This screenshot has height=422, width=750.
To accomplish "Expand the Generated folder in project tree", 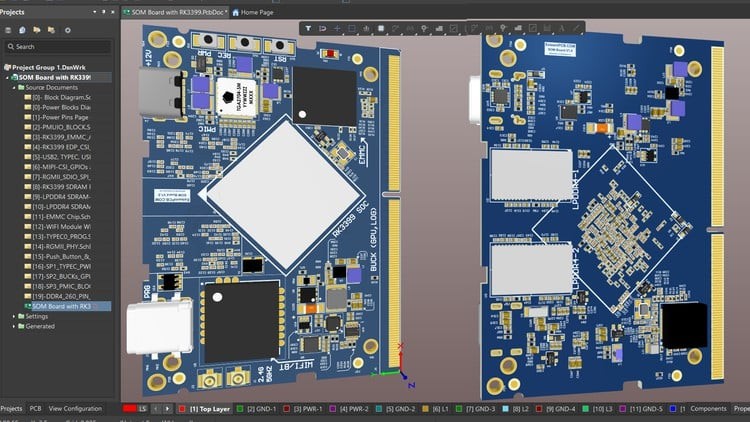I will point(15,326).
